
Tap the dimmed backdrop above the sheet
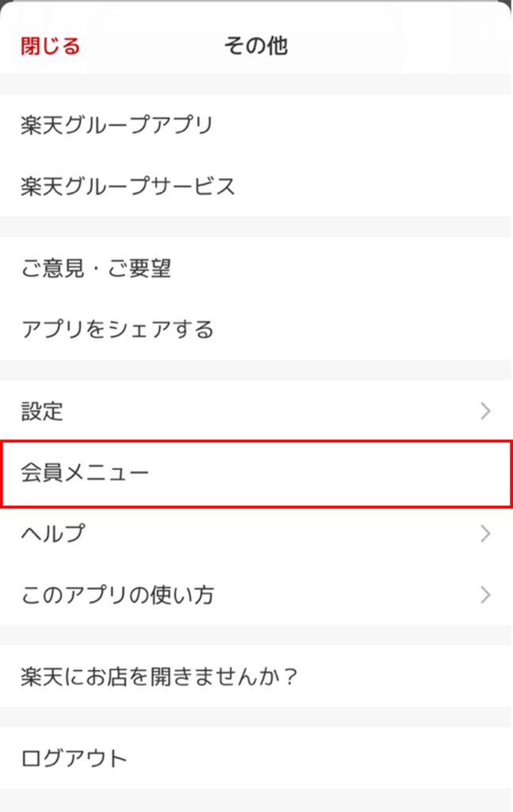pos(255,5)
